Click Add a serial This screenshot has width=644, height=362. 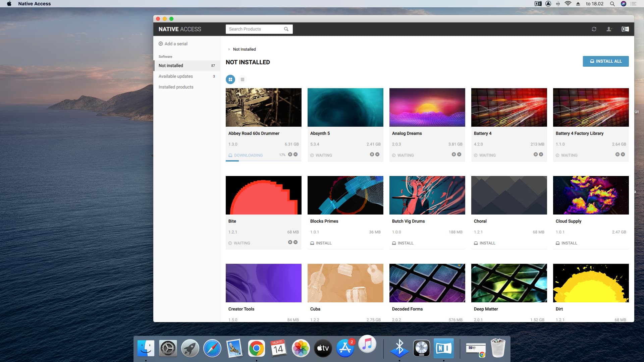click(173, 44)
